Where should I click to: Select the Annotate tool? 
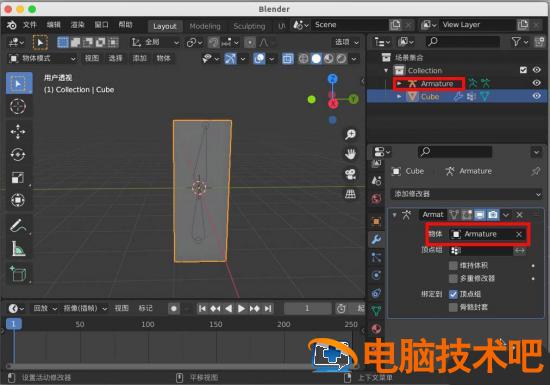(18, 225)
